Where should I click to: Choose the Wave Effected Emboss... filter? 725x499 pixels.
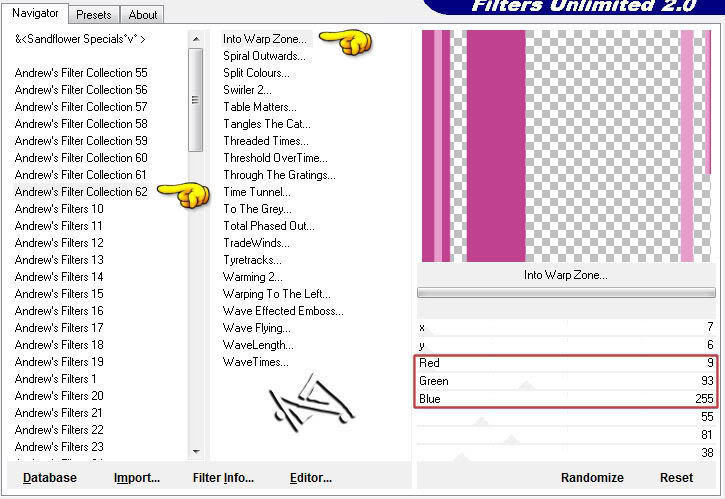click(x=283, y=311)
